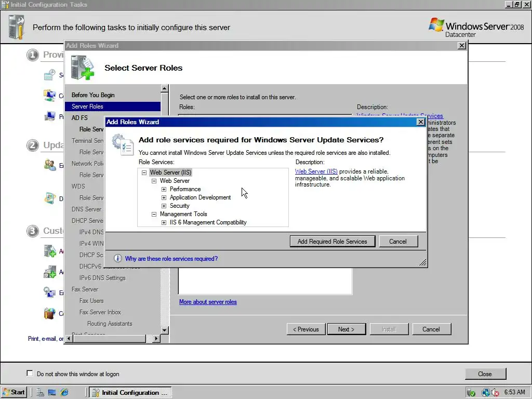Collapse the Management Tools node
532x399 pixels.
[154, 214]
